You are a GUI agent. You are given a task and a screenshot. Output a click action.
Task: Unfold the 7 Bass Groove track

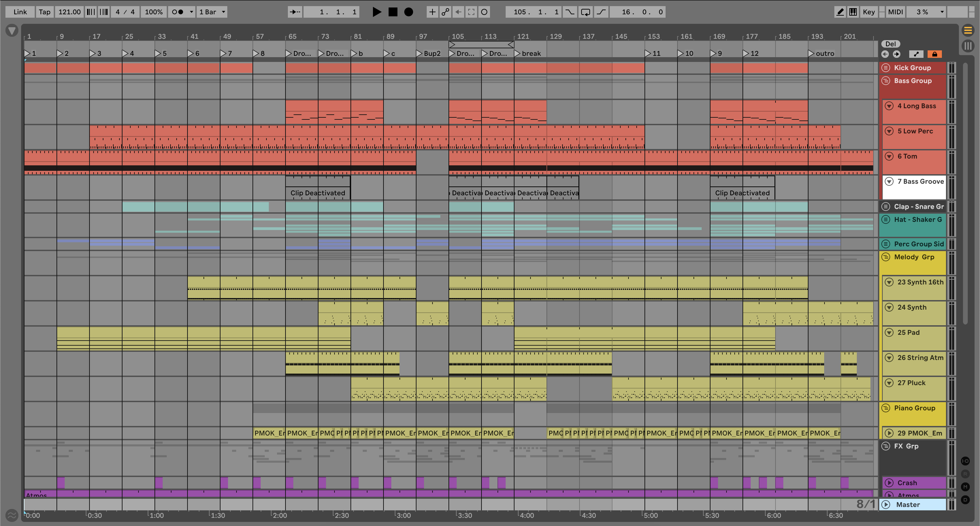[889, 181]
